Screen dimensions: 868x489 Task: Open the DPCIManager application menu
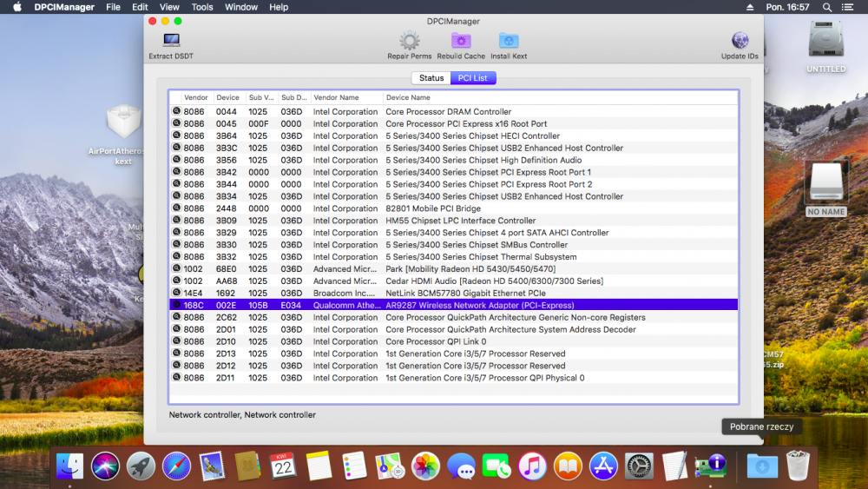tap(64, 7)
